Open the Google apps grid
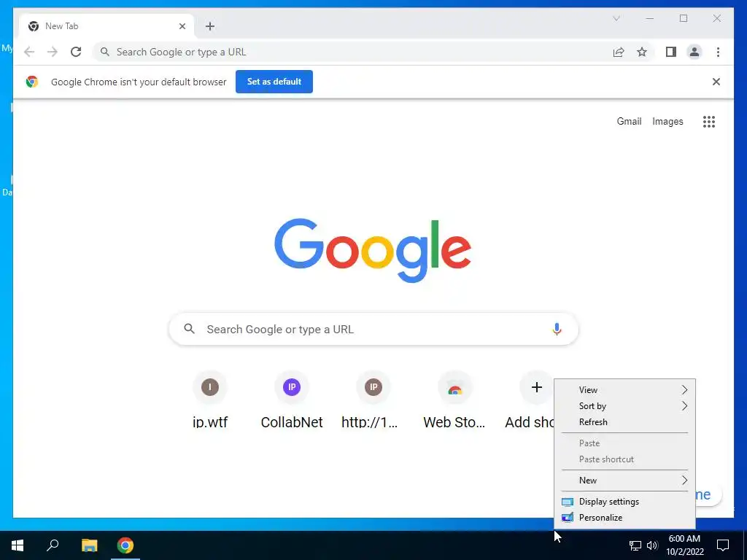Viewport: 747px width, 560px height. pos(709,122)
